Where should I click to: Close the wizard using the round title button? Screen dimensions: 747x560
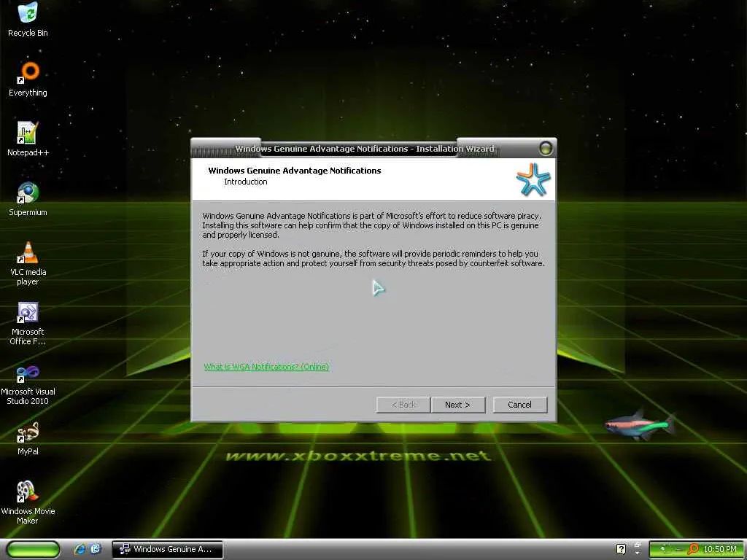tap(546, 149)
